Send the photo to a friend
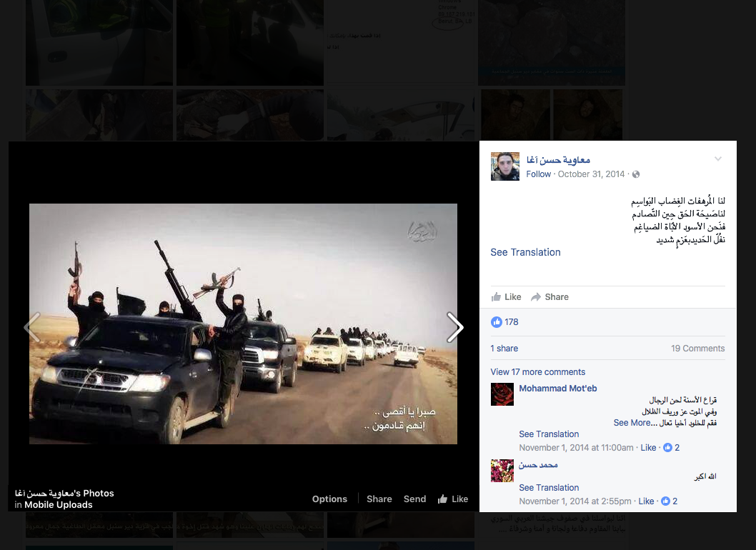Screen dimensions: 756x550 (x=414, y=499)
